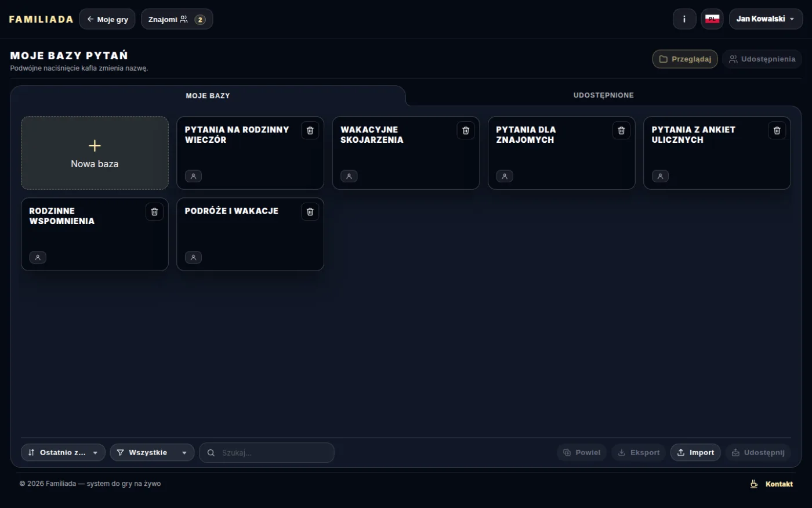This screenshot has width=812, height=508.
Task: Change language via Polish flag icon
Action: click(712, 19)
